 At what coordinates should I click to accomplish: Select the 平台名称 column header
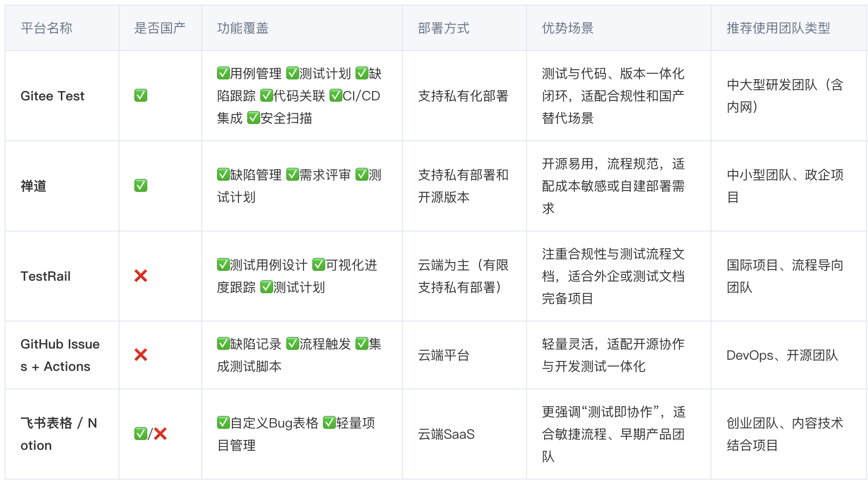[x=46, y=28]
